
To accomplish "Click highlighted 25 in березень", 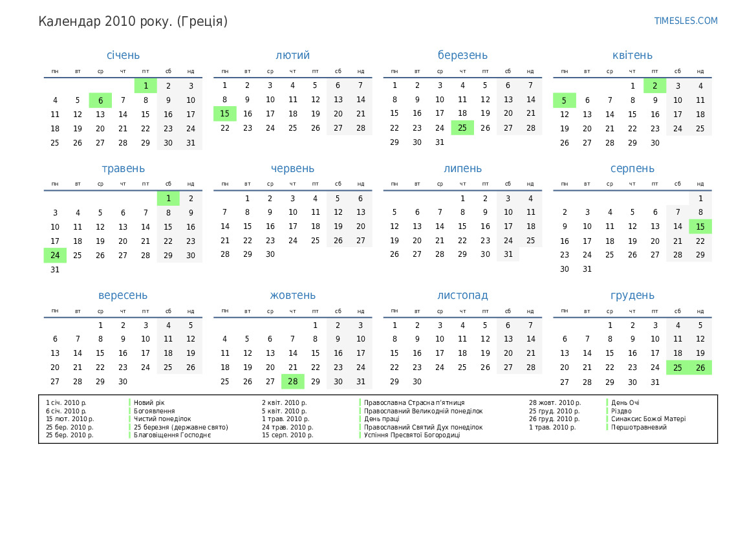I will pyautogui.click(x=462, y=128).
